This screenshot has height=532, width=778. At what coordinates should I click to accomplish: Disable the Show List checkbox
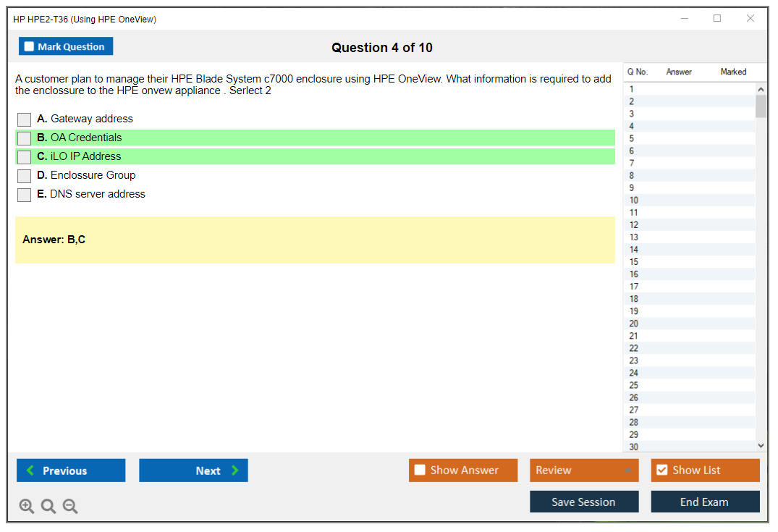[x=661, y=470]
